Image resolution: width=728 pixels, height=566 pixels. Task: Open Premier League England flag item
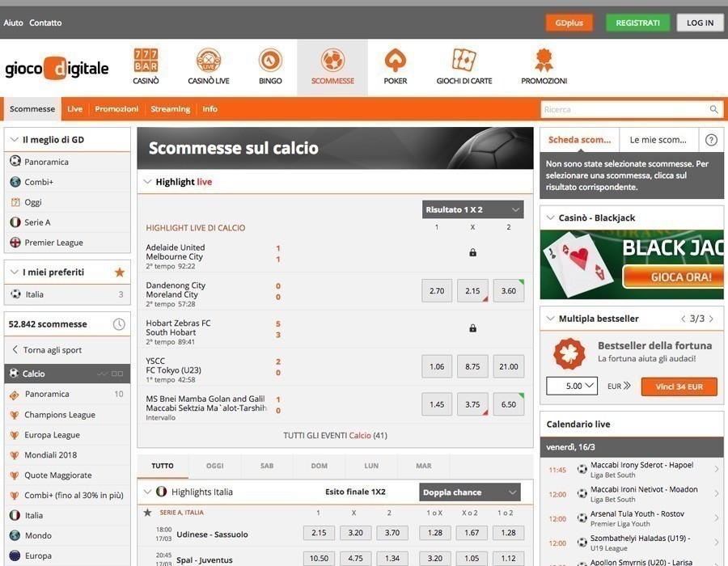coord(67,243)
